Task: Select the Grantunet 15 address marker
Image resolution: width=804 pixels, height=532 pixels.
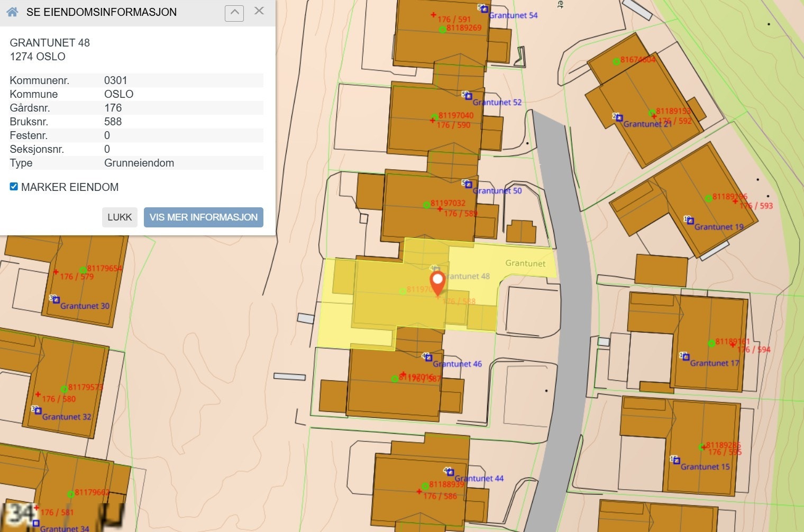Action: (x=676, y=461)
